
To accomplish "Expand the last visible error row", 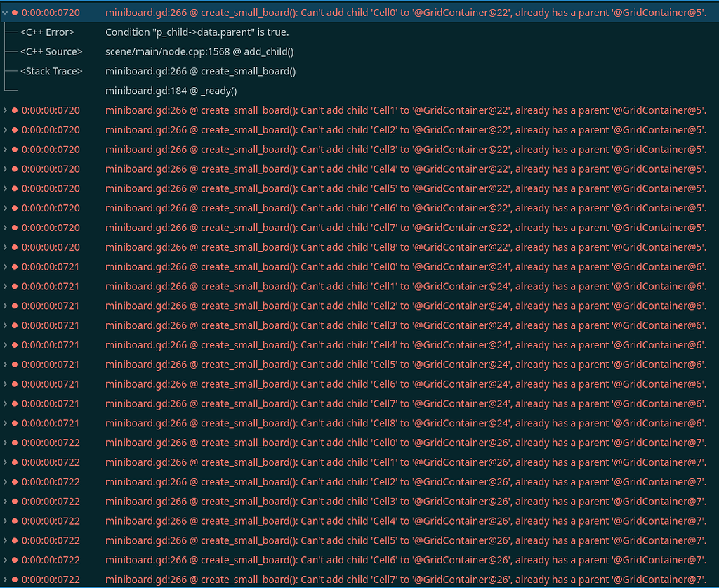I will (6, 579).
